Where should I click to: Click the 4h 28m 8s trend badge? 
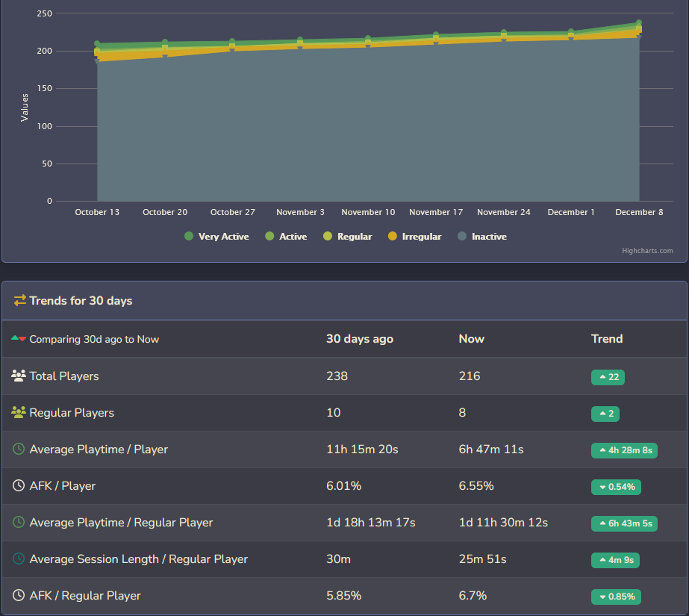click(x=624, y=450)
